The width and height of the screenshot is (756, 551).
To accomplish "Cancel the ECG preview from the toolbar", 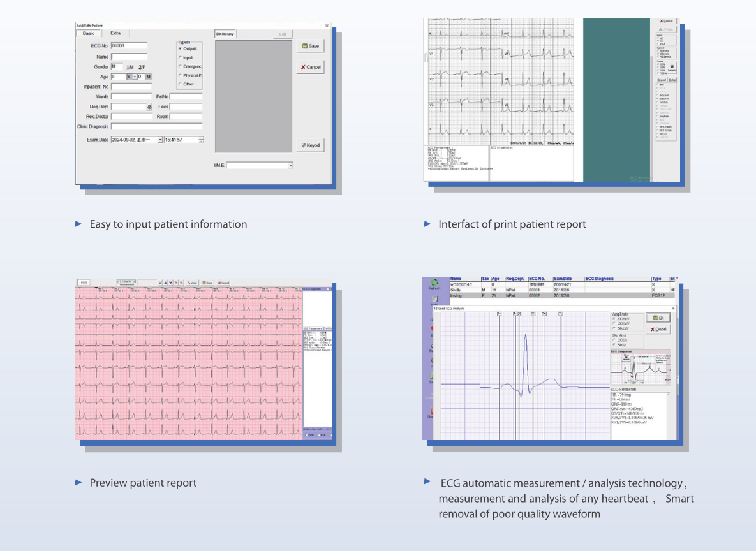I will pyautogui.click(x=223, y=283).
